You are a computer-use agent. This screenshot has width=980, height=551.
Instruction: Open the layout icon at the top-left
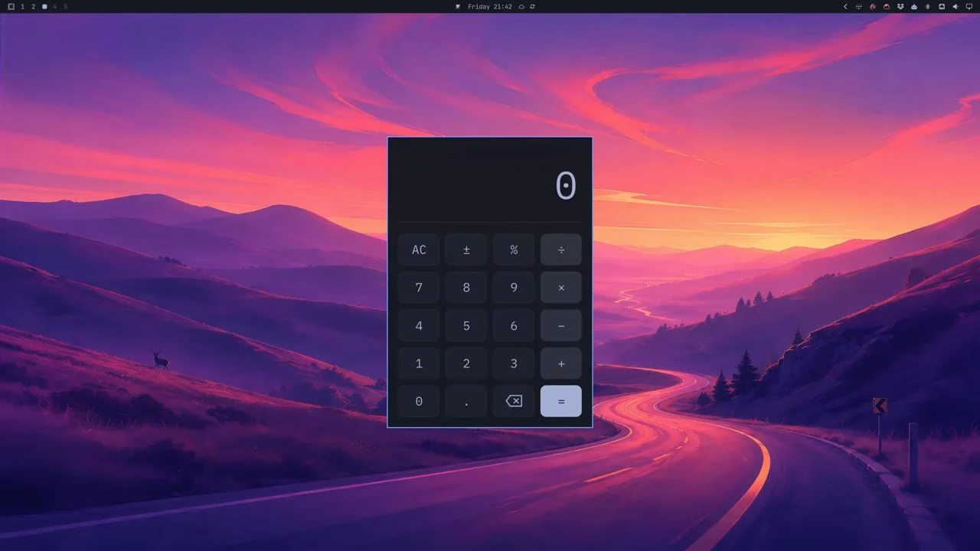11,6
